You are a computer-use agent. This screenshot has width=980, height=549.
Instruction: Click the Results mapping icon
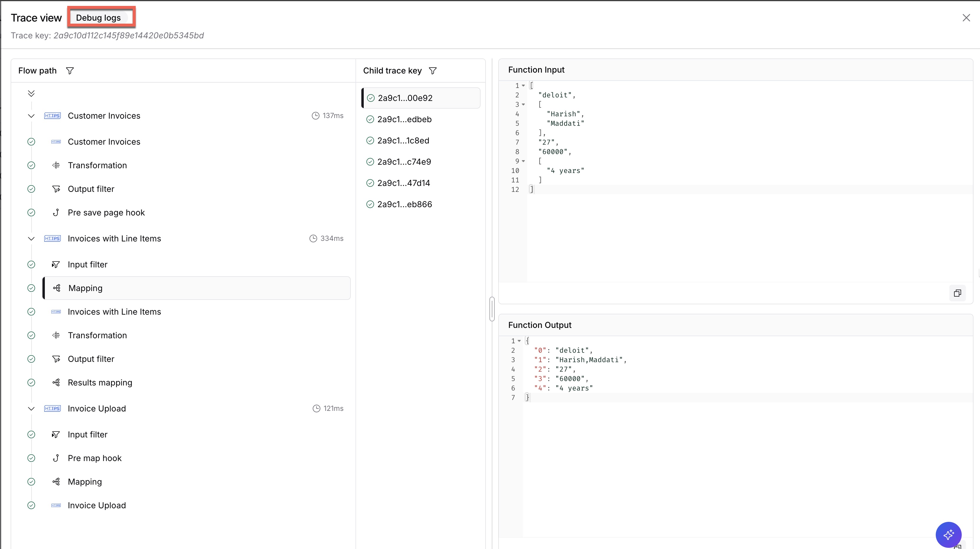pyautogui.click(x=56, y=383)
